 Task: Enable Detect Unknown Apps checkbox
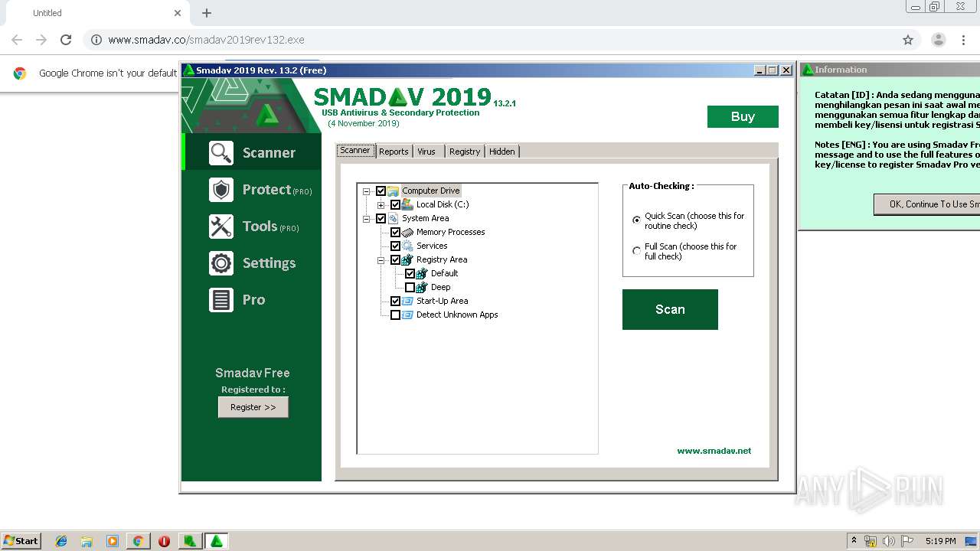point(396,315)
